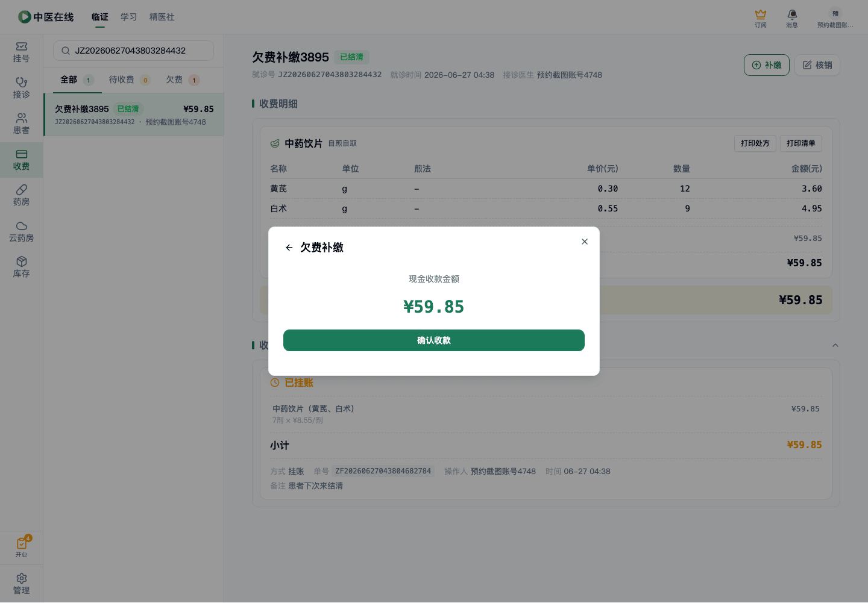Image resolution: width=868 pixels, height=603 pixels.
Task: Select 收费 in sidebar
Action: pyautogui.click(x=22, y=160)
